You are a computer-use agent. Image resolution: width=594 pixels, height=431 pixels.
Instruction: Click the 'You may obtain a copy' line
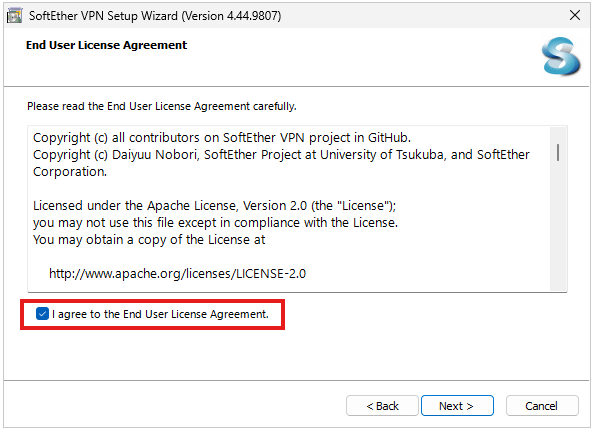pos(149,240)
